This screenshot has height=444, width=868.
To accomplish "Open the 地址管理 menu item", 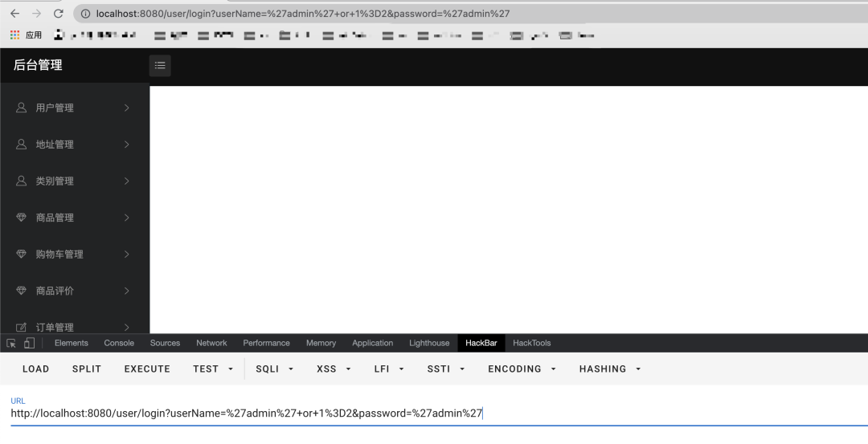I will click(75, 144).
